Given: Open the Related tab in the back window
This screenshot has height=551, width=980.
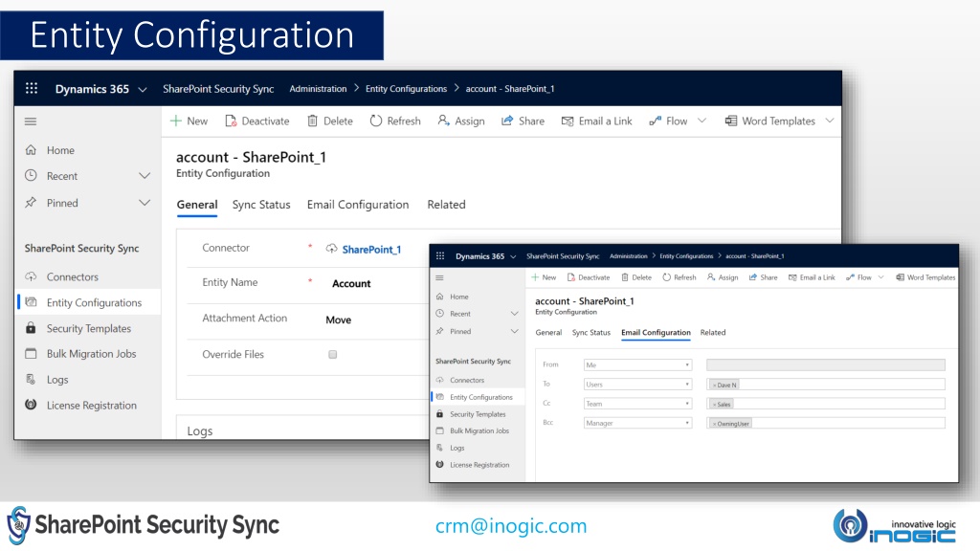Looking at the screenshot, I should point(446,205).
